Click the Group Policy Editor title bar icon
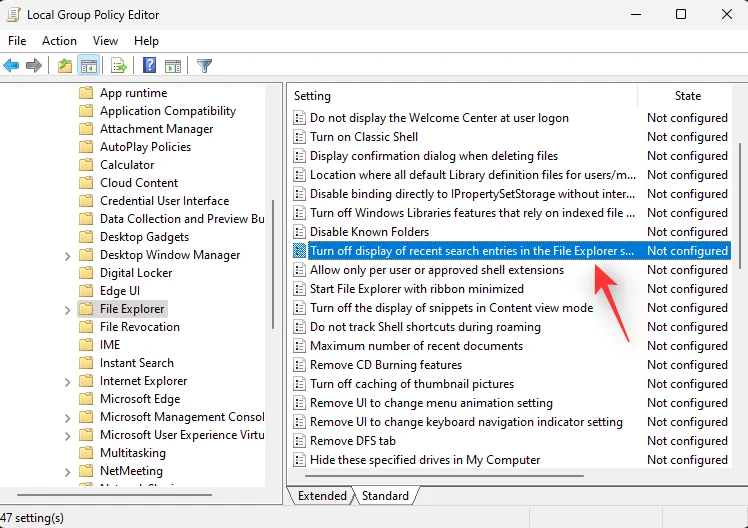The image size is (748, 528). pyautogui.click(x=12, y=15)
